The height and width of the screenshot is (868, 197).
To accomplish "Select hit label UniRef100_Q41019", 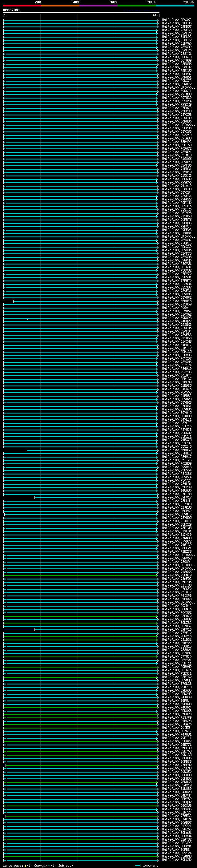I will (176, 186).
